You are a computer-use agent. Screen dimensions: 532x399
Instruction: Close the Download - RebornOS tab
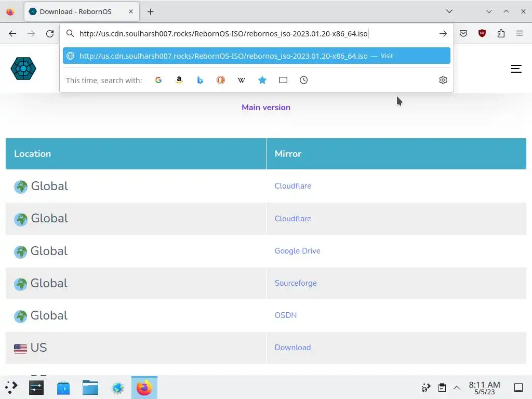click(x=131, y=11)
